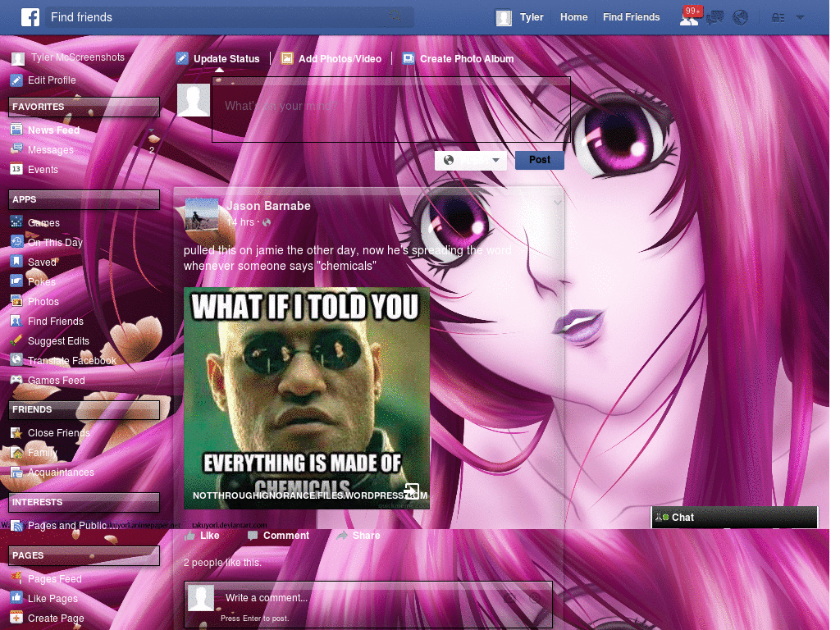Viewport: 840px width, 630px height.
Task: Expand the News Feed options arrow
Action: [152, 130]
